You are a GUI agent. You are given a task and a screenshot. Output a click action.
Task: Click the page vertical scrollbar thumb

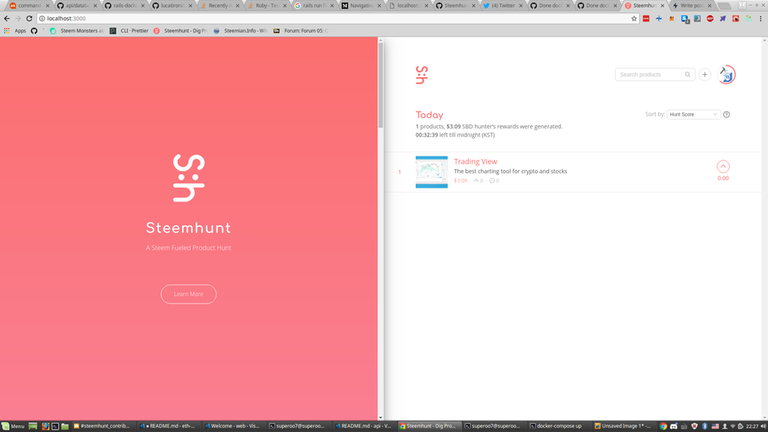[381, 86]
